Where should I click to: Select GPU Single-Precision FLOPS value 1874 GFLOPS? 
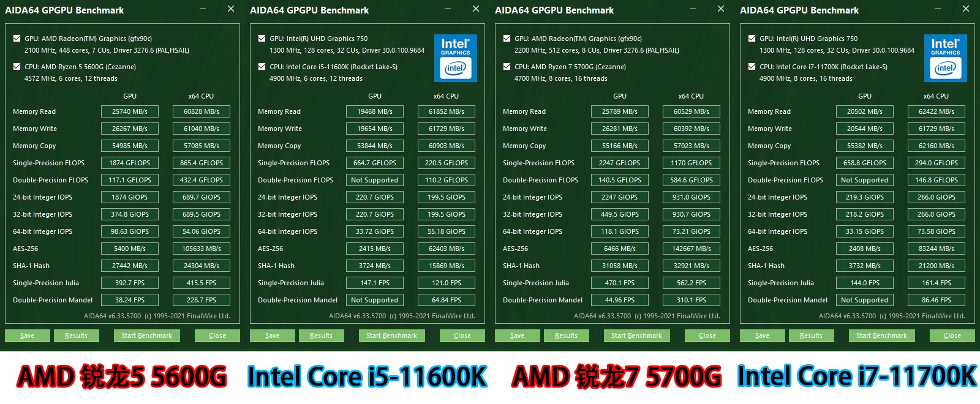(130, 163)
